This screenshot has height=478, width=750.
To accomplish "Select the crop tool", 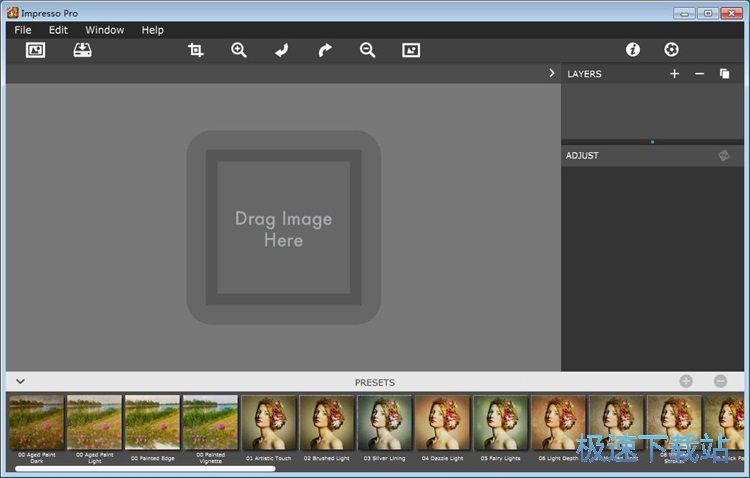I will (x=196, y=50).
